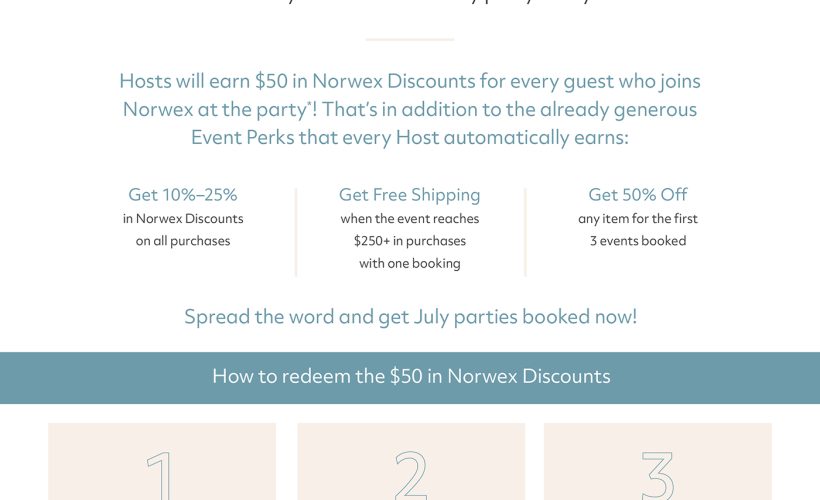This screenshot has width=820, height=500.
Task: Open the step 2 number card
Action: pyautogui.click(x=411, y=461)
